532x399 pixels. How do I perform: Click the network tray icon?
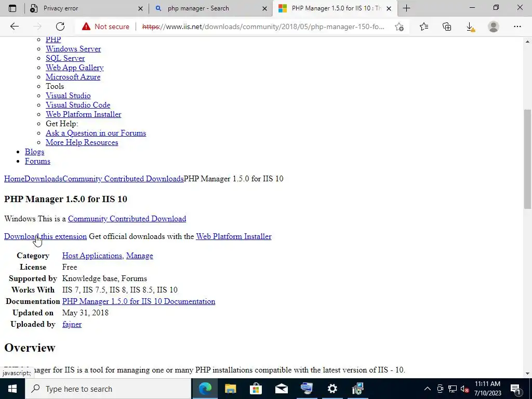click(x=453, y=389)
